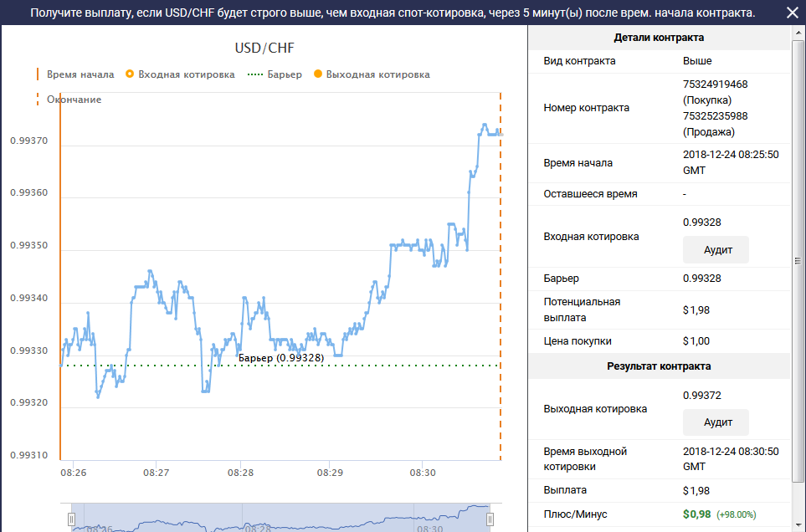The image size is (806, 532).
Task: Grab the right navigator range handle
Action: point(490,519)
